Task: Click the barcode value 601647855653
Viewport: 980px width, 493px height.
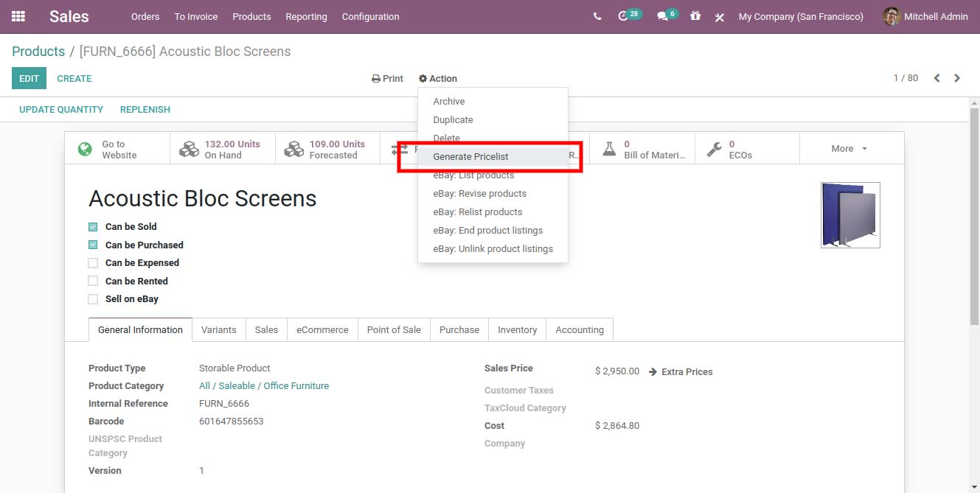Action: 231,422
